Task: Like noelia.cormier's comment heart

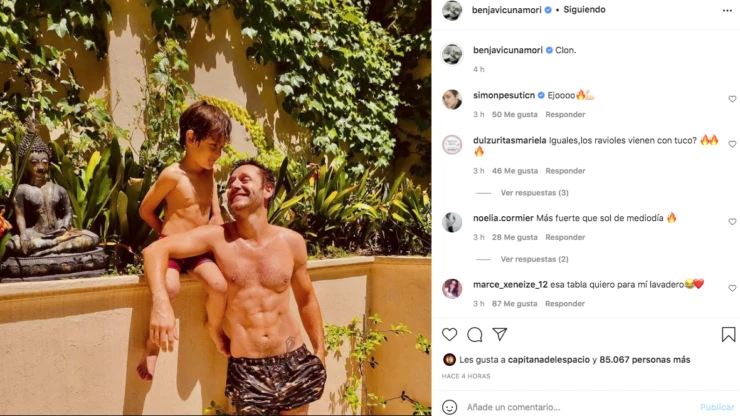Action: (x=732, y=221)
